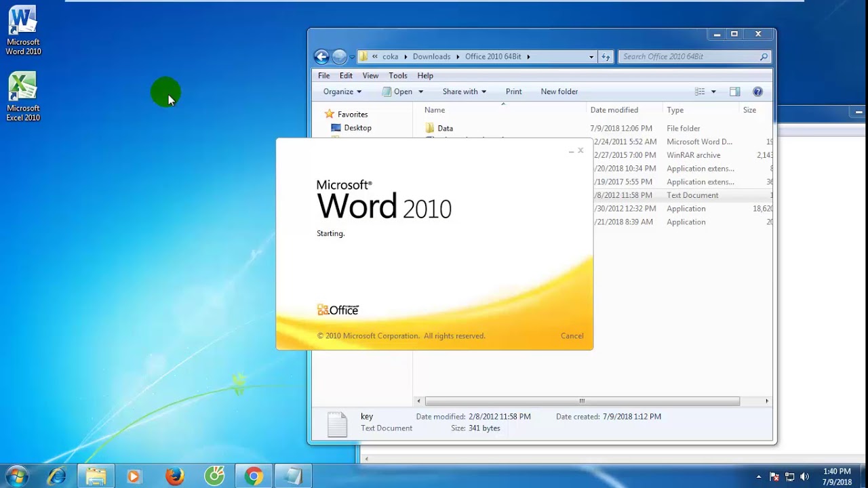Select the Application row dated 2012 12:32 PM
The height and width of the screenshot is (488, 868).
point(684,209)
